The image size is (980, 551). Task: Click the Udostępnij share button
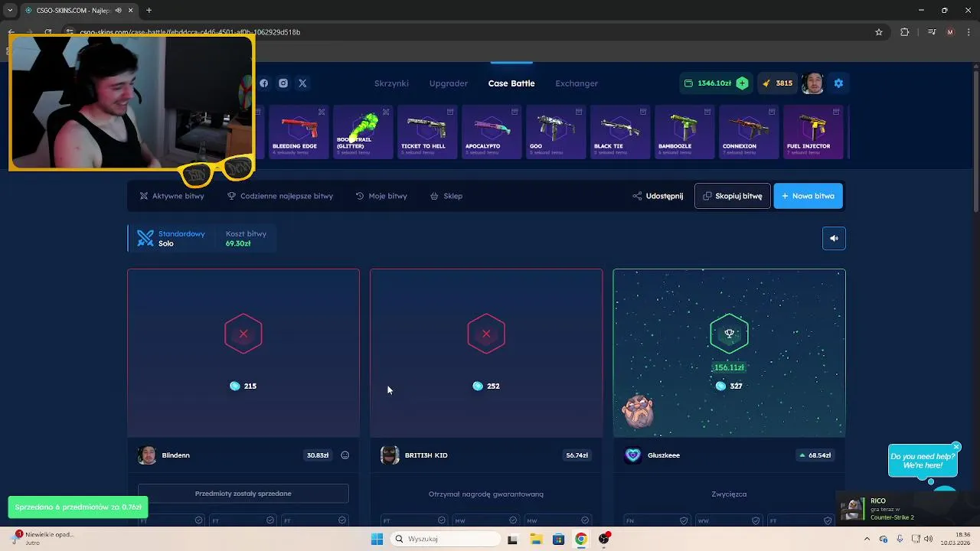658,196
